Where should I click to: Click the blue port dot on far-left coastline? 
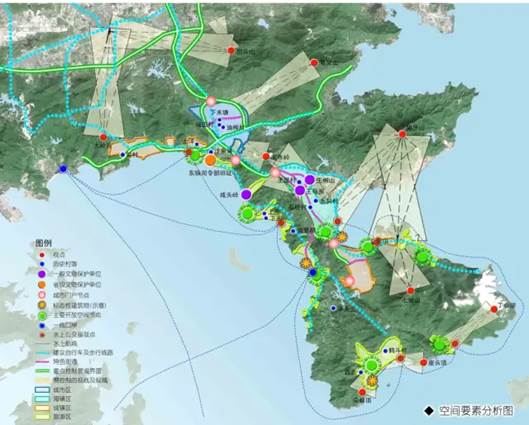click(x=63, y=168)
